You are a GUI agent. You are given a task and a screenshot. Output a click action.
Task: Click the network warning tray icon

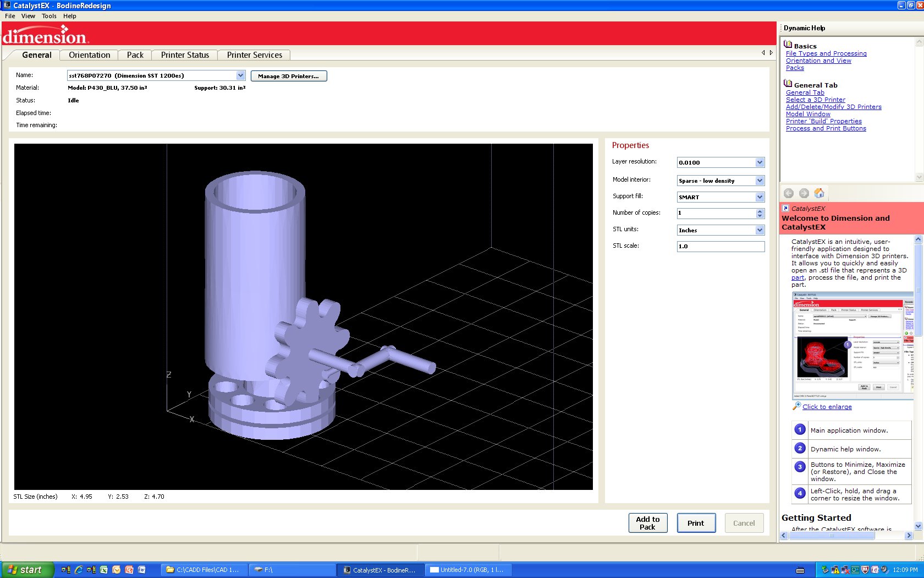pos(835,570)
